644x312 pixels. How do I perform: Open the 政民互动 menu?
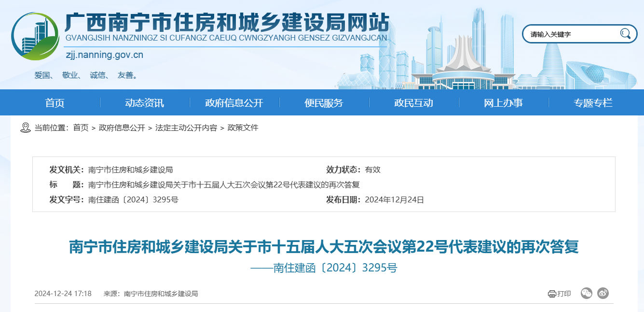pos(413,103)
